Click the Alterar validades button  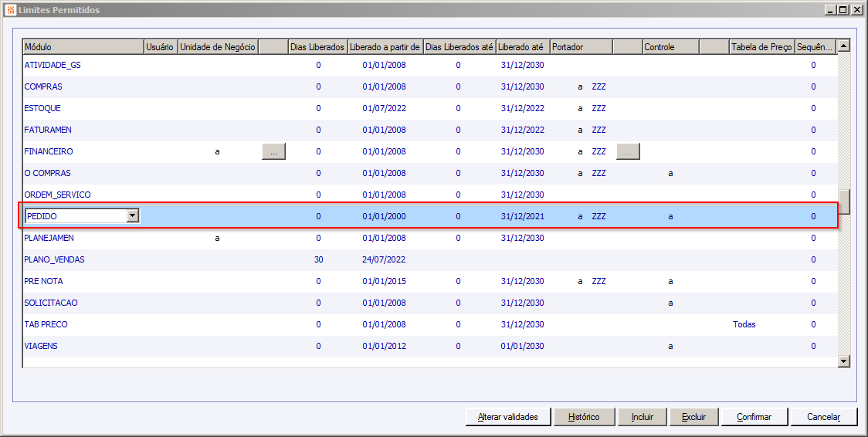(508, 417)
